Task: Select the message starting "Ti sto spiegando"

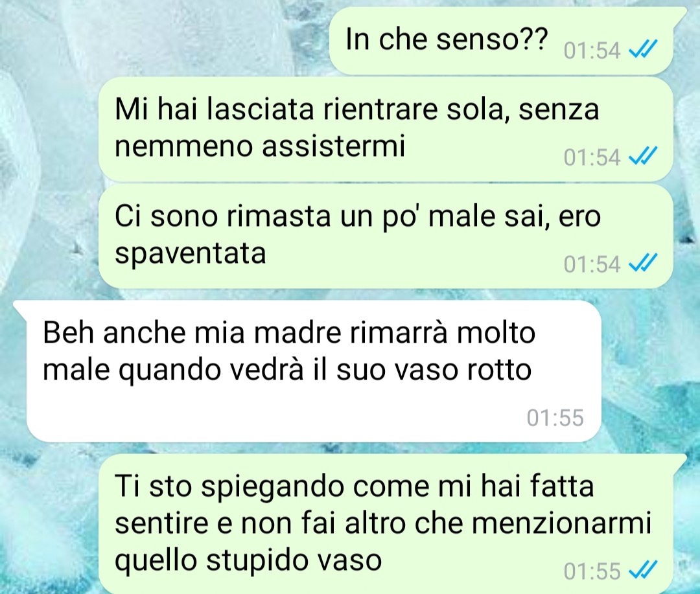Action: [392, 524]
